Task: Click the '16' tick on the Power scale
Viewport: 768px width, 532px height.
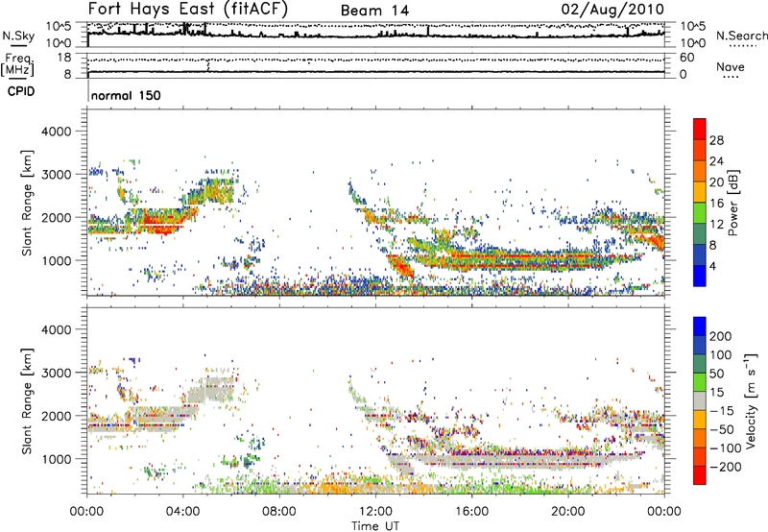Action: coord(716,204)
